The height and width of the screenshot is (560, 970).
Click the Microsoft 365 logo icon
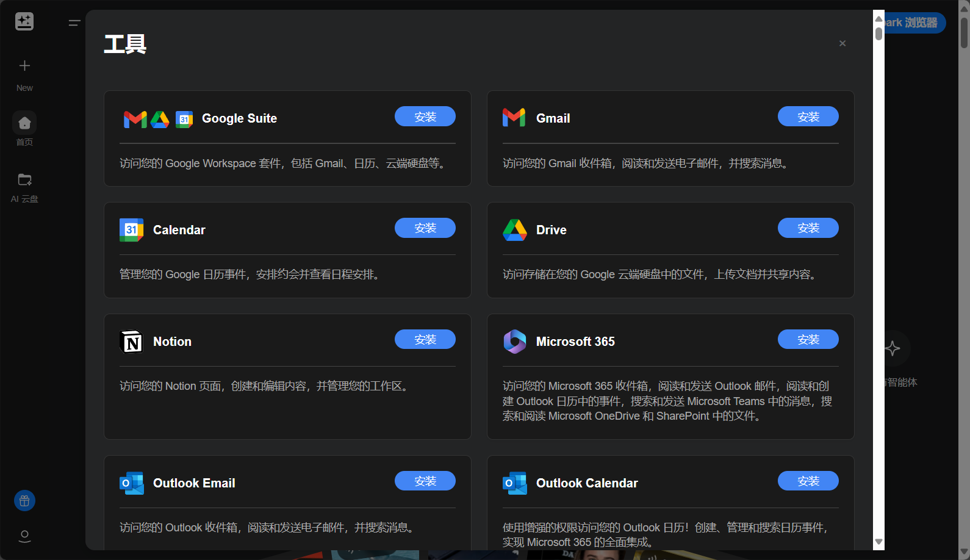[x=514, y=342]
